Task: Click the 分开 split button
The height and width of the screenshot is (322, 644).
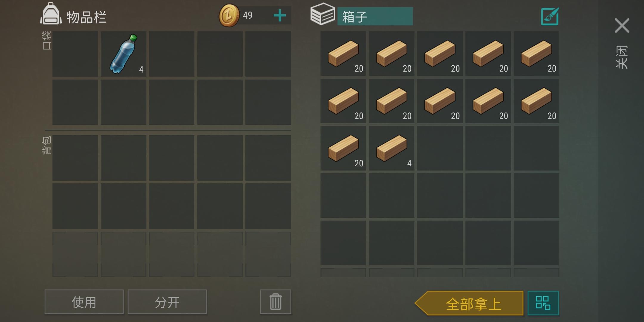Action: [167, 302]
